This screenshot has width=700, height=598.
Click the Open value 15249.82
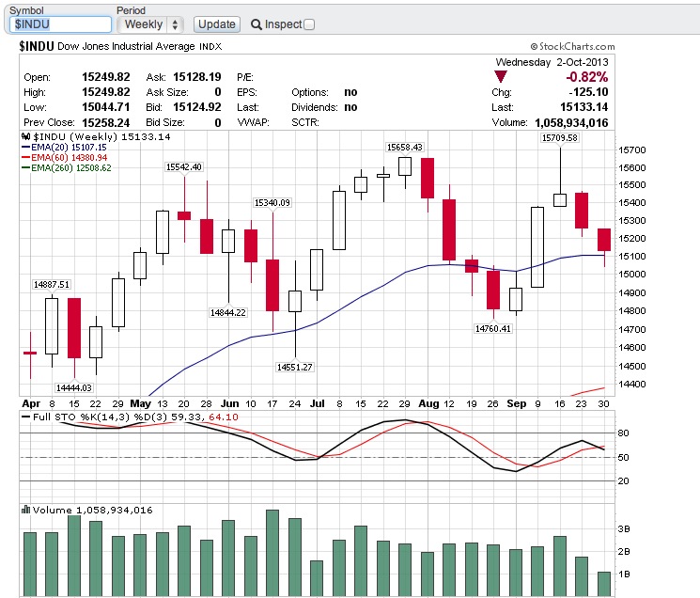point(106,77)
